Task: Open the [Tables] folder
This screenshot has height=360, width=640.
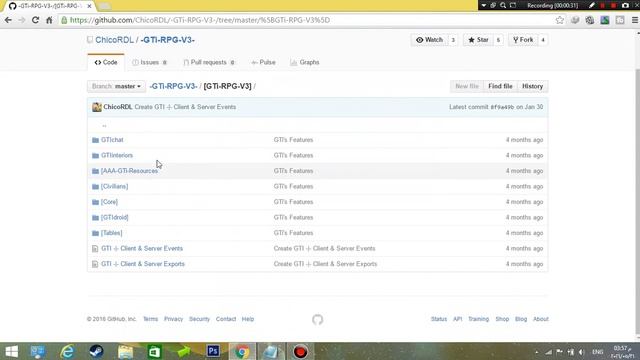Action: tap(111, 233)
